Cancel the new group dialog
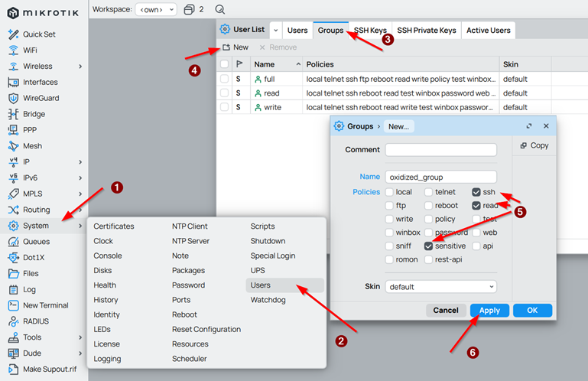This screenshot has height=381, width=588. (446, 311)
